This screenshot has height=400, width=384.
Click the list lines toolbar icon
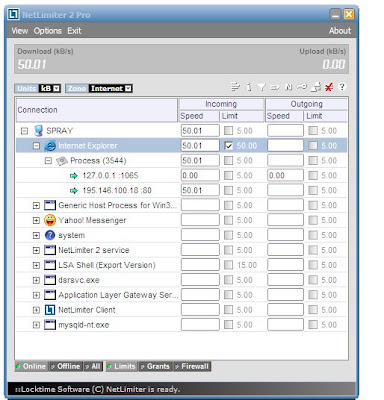(235, 87)
